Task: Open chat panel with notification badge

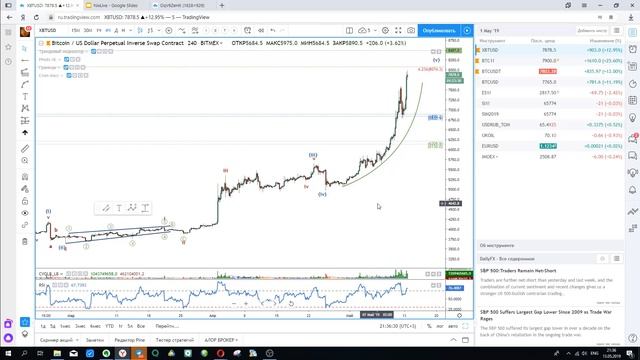Action: [633, 138]
